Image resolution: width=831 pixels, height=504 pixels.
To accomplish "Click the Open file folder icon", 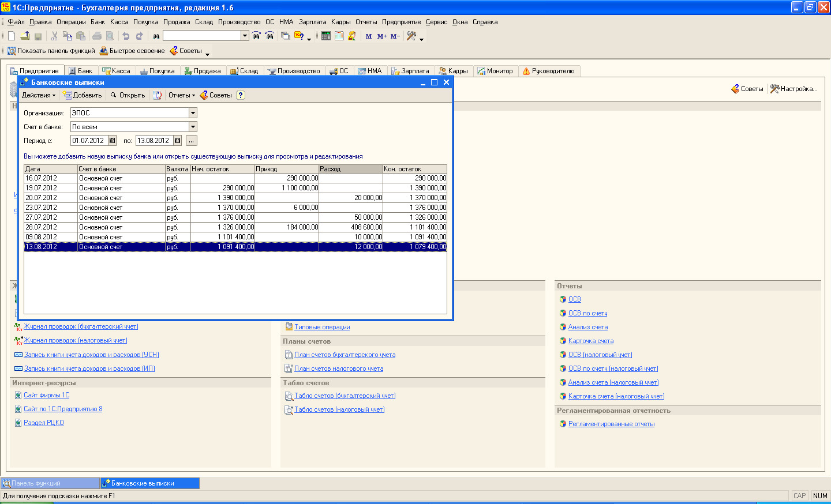I will pos(25,36).
